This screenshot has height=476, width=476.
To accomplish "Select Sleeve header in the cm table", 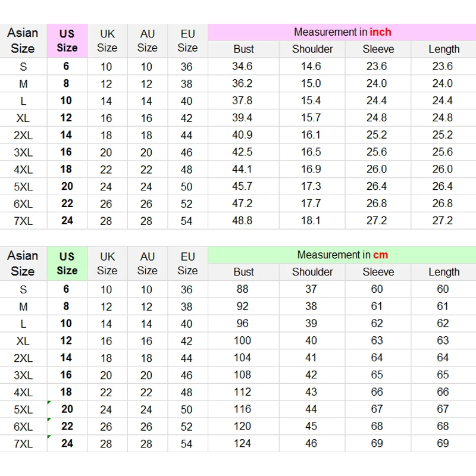I will click(378, 272).
